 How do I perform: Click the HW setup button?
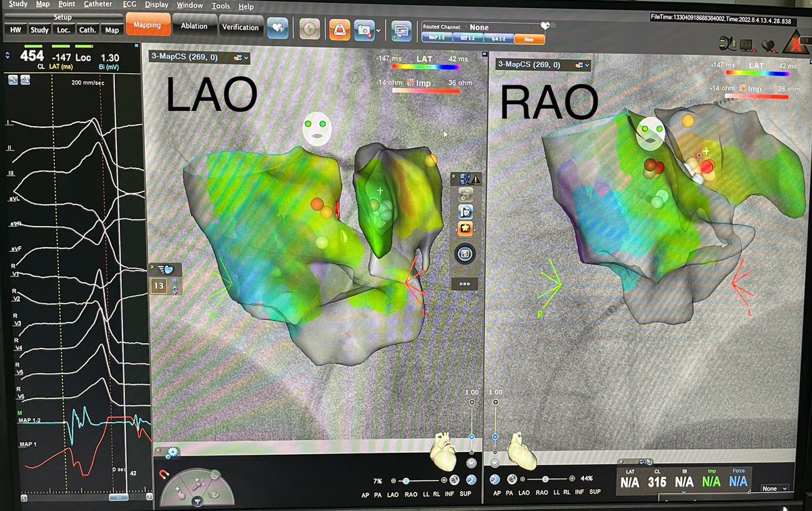15,30
